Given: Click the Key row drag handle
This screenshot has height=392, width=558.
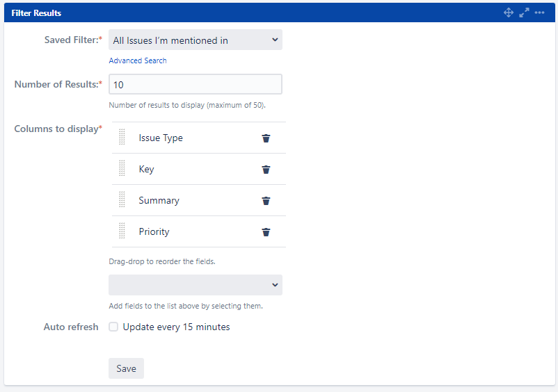Looking at the screenshot, I should [x=122, y=168].
